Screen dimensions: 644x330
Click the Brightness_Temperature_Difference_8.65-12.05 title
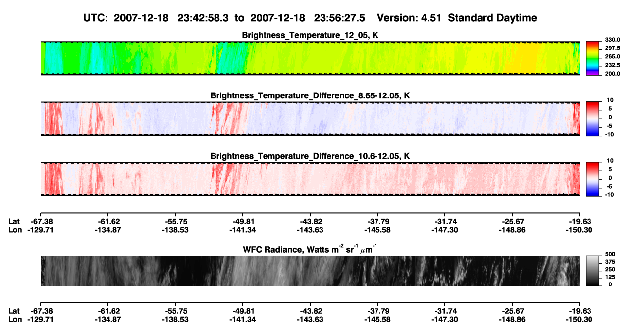coord(310,95)
